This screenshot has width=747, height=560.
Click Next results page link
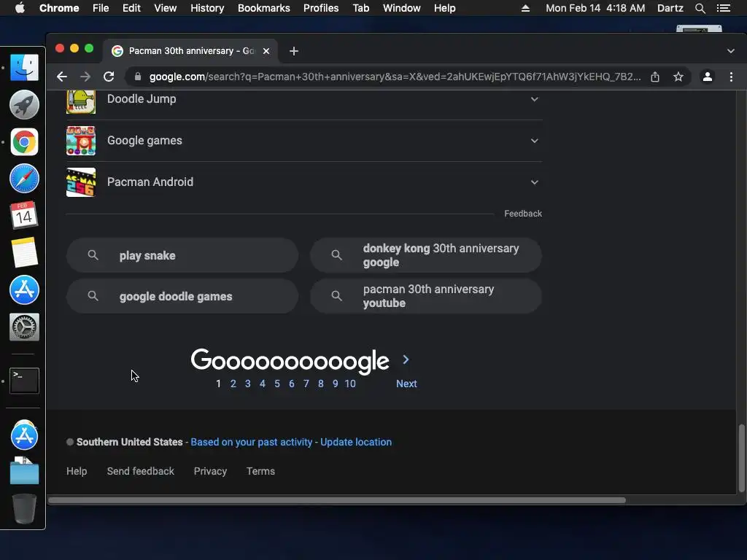pyautogui.click(x=406, y=384)
